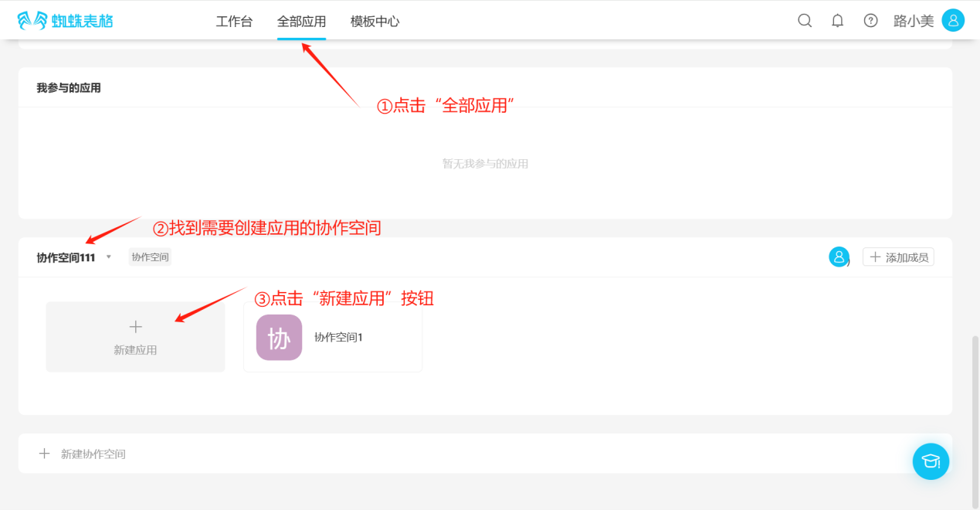The width and height of the screenshot is (980, 510).
Task: Expand the dropdown arrow beside 协作空间111
Action: click(109, 257)
